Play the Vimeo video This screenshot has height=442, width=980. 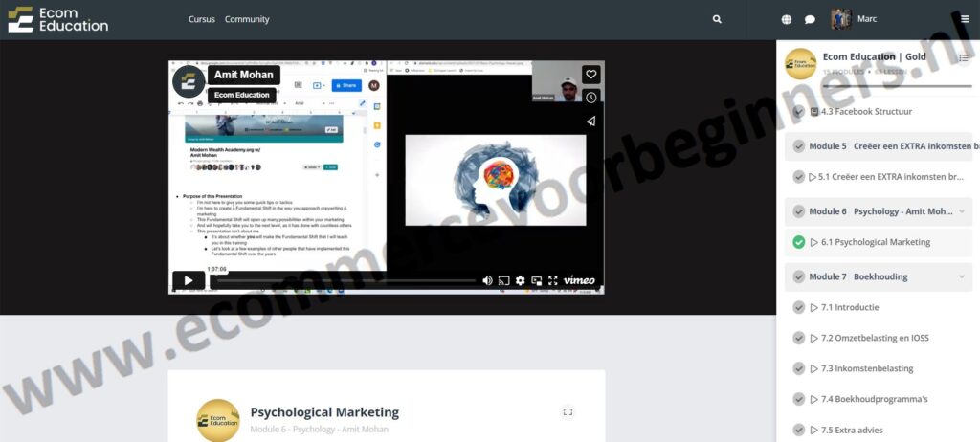click(x=189, y=280)
